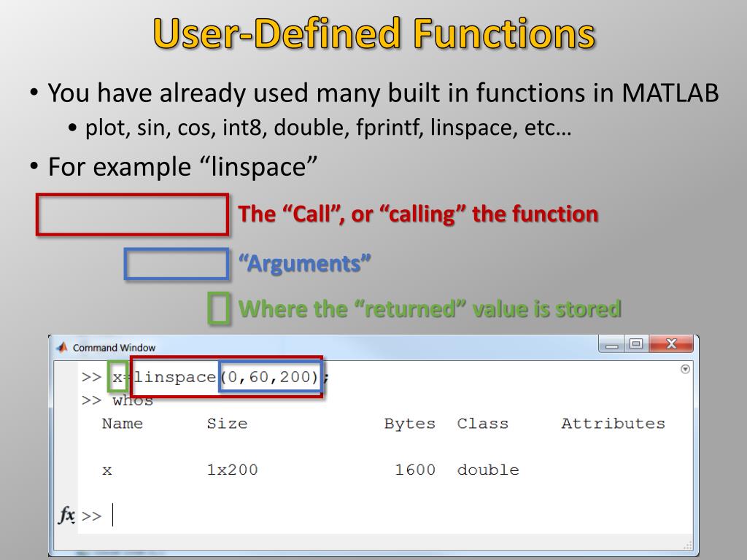747x560 pixels.
Task: Click the 'Attributes' column header
Action: pyautogui.click(x=613, y=424)
